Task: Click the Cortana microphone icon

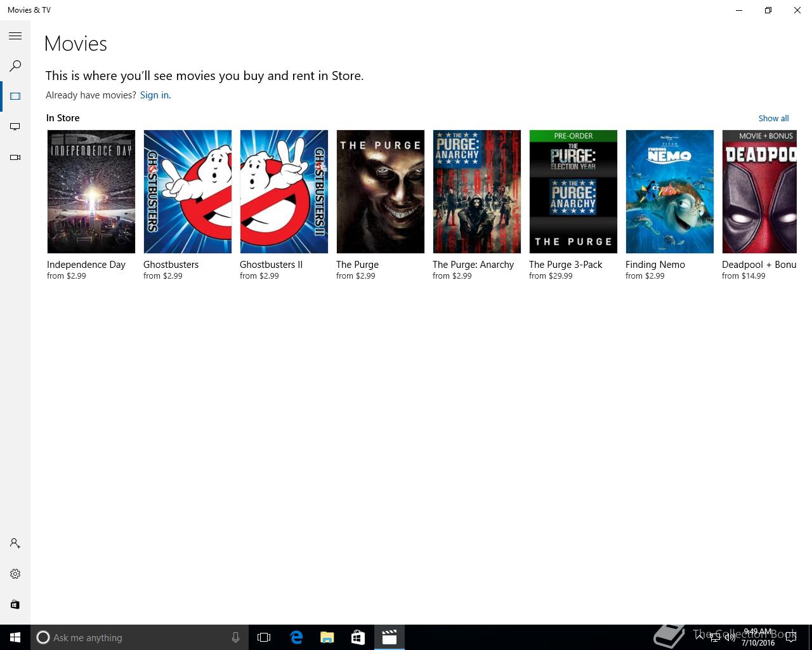Action: pos(235,637)
